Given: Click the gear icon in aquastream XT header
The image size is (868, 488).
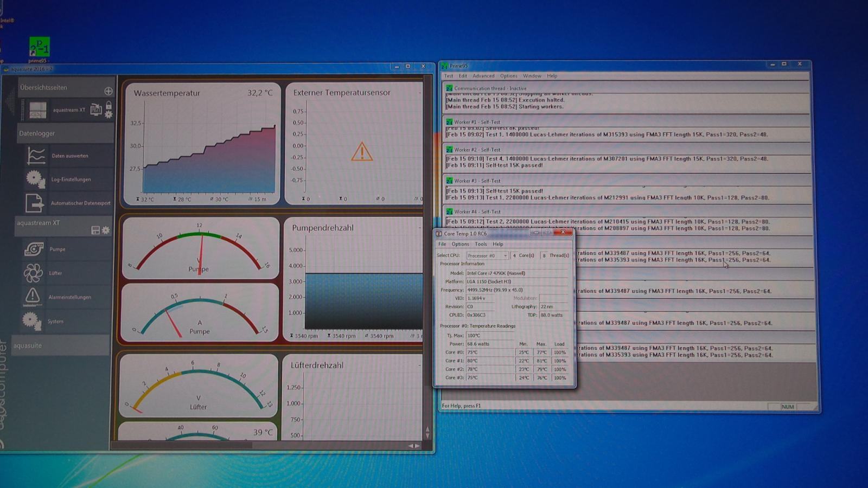Looking at the screenshot, I should [106, 230].
